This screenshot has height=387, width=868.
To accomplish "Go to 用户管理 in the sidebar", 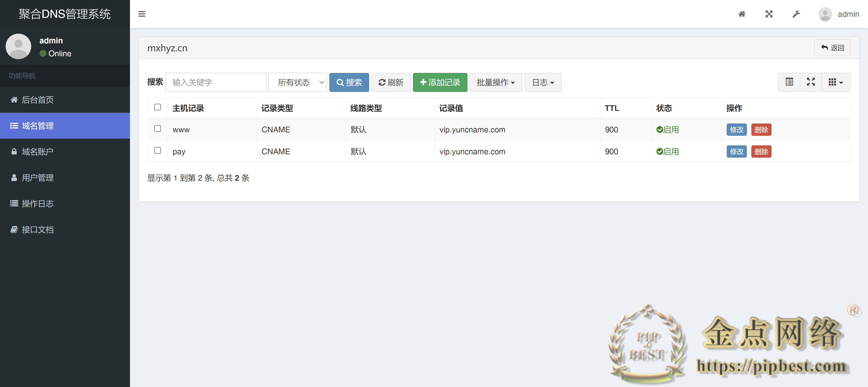I will (x=37, y=178).
